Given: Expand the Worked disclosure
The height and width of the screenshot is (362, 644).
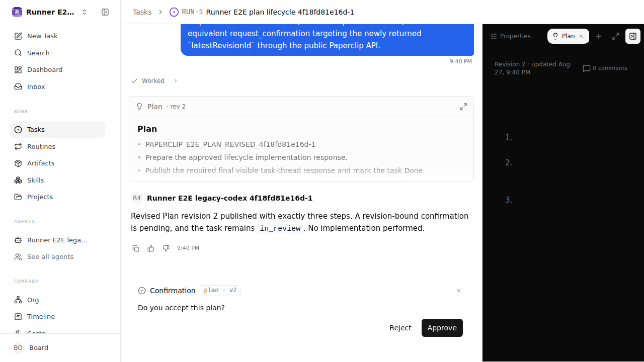Looking at the screenshot, I should 154,81.
